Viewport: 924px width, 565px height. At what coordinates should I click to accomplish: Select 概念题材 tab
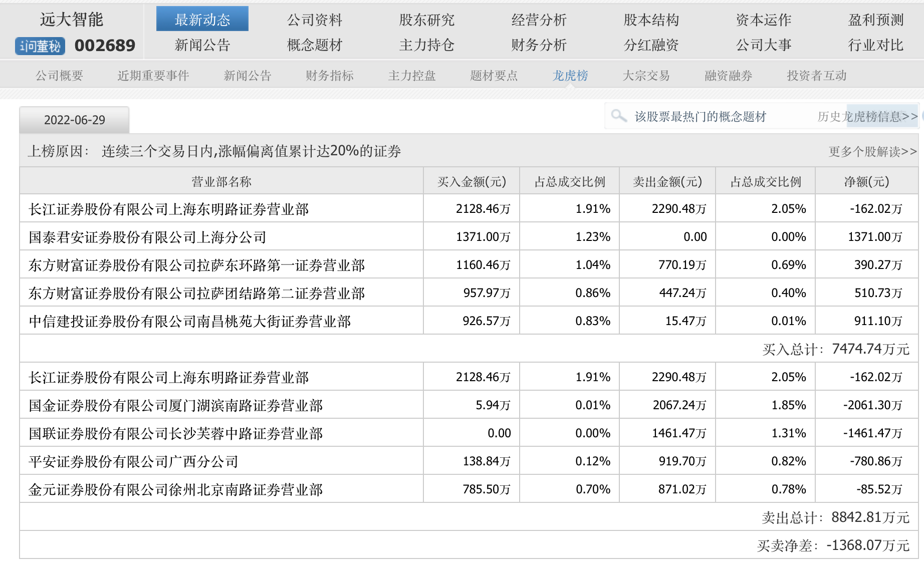(315, 45)
